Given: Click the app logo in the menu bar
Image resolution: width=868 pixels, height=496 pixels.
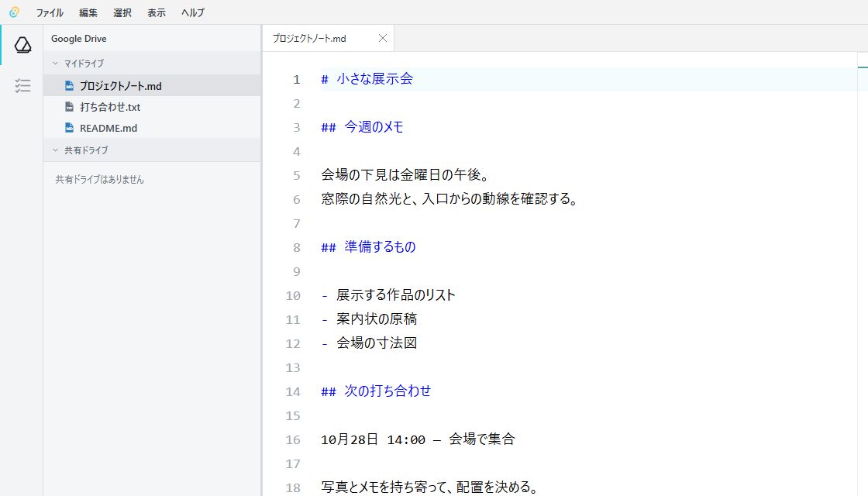Looking at the screenshot, I should click(x=15, y=12).
